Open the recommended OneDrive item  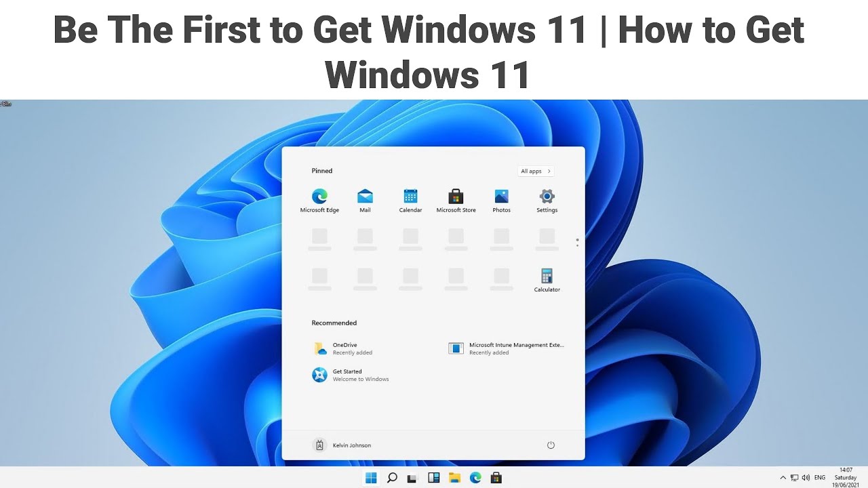343,348
